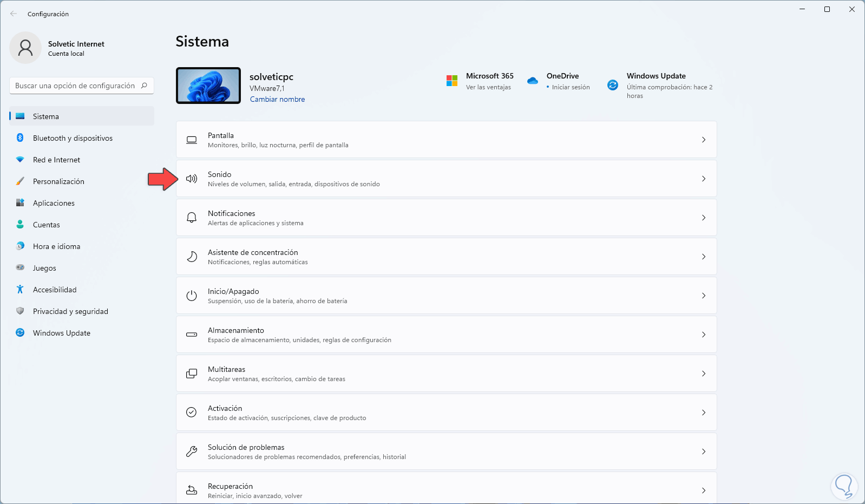Click the Sonido speaker icon
Image resolution: width=865 pixels, height=504 pixels.
192,179
